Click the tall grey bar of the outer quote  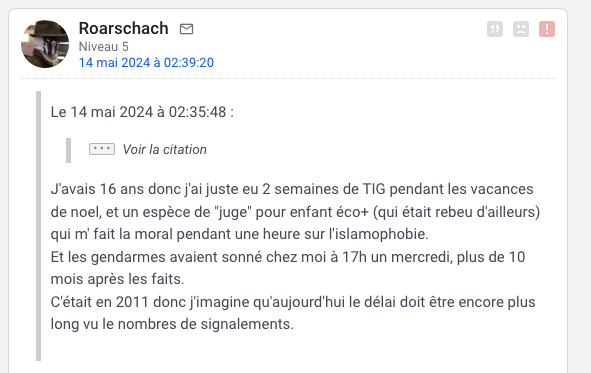pyautogui.click(x=38, y=226)
